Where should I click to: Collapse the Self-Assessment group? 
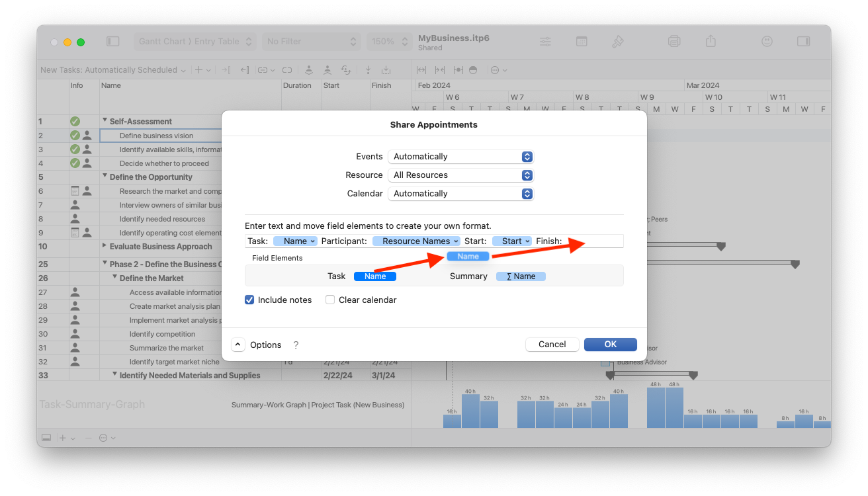click(105, 120)
